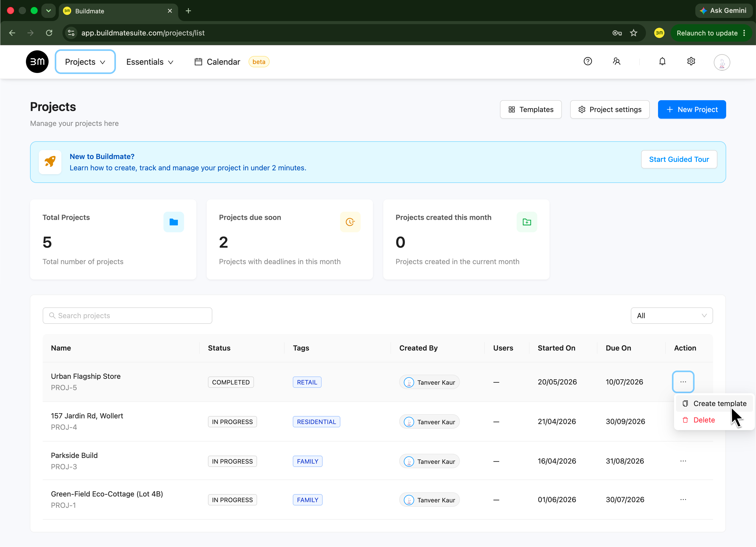Screen dimensions: 756x547
Task: Open the notifications bell
Action: (662, 61)
